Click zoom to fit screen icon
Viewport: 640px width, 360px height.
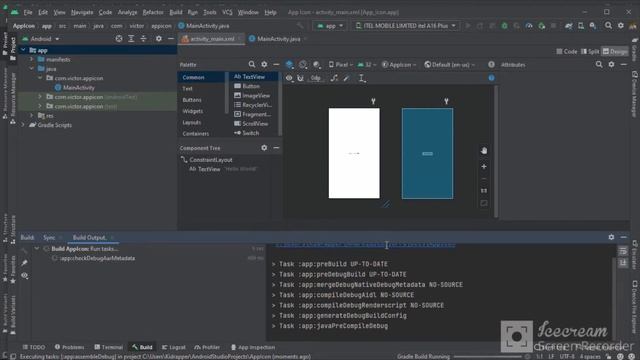point(484,203)
